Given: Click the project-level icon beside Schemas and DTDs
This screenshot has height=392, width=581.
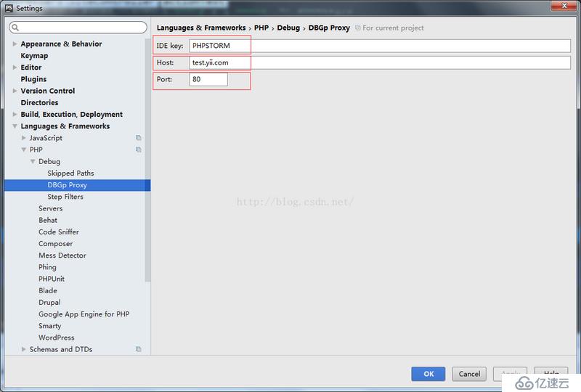Looking at the screenshot, I should [139, 349].
